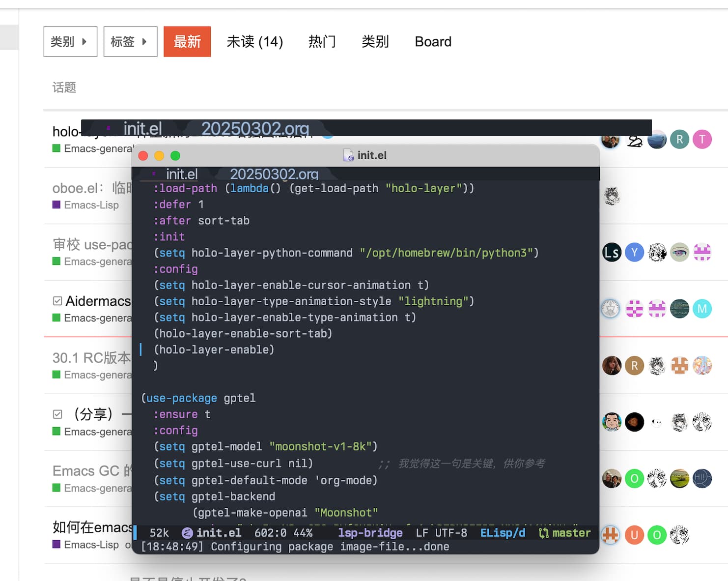Click init.el file icon in title bar
The image size is (728, 581).
coord(348,155)
